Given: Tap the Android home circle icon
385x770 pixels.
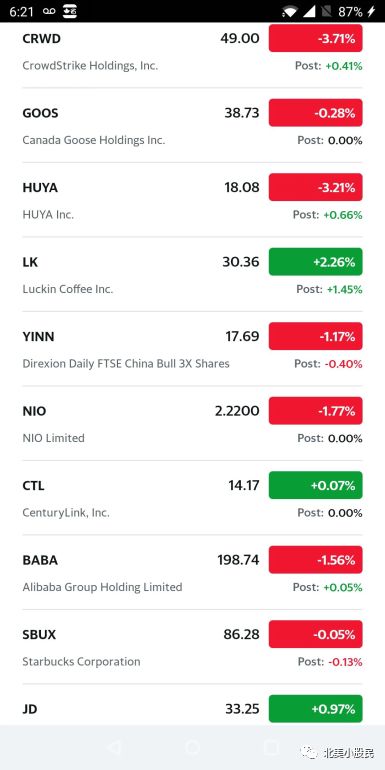Looking at the screenshot, I should 192,747.
